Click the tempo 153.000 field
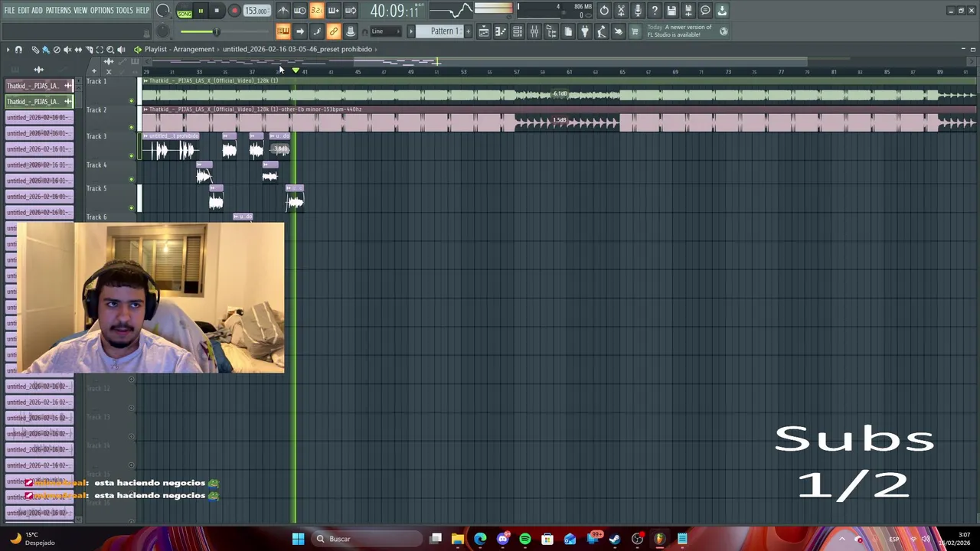This screenshot has width=980, height=551. 256,11
